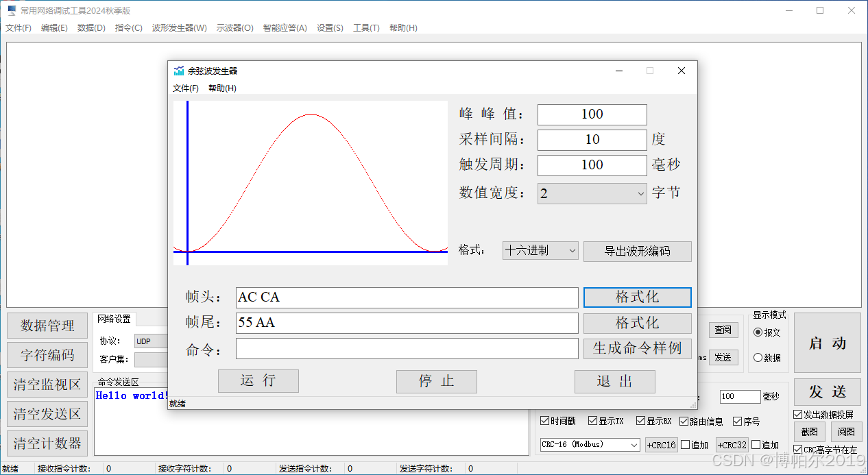Click the 帧尾 input field

pyautogui.click(x=407, y=323)
